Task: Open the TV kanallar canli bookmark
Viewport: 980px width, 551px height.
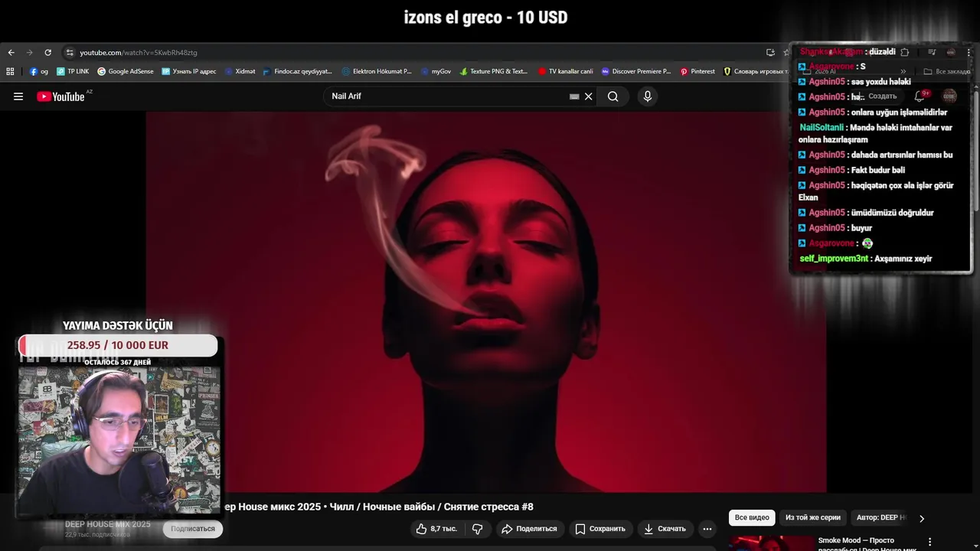Action: pos(566,71)
